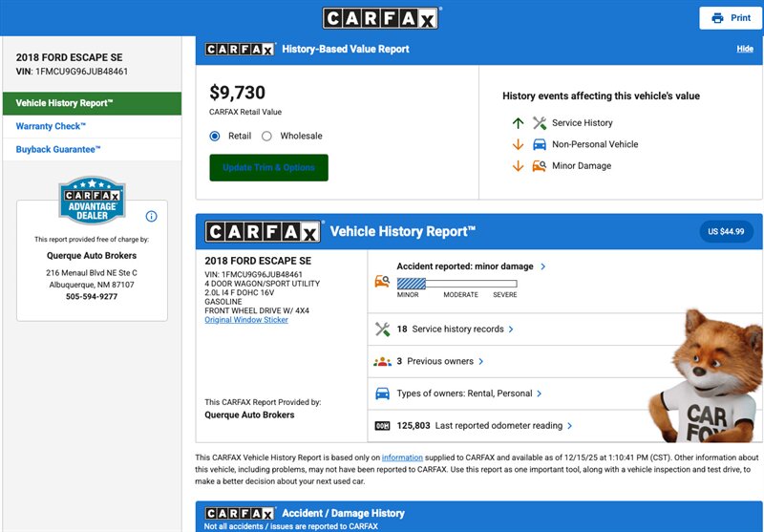Click the CARFAX Advantage Dealer badge

tap(92, 200)
